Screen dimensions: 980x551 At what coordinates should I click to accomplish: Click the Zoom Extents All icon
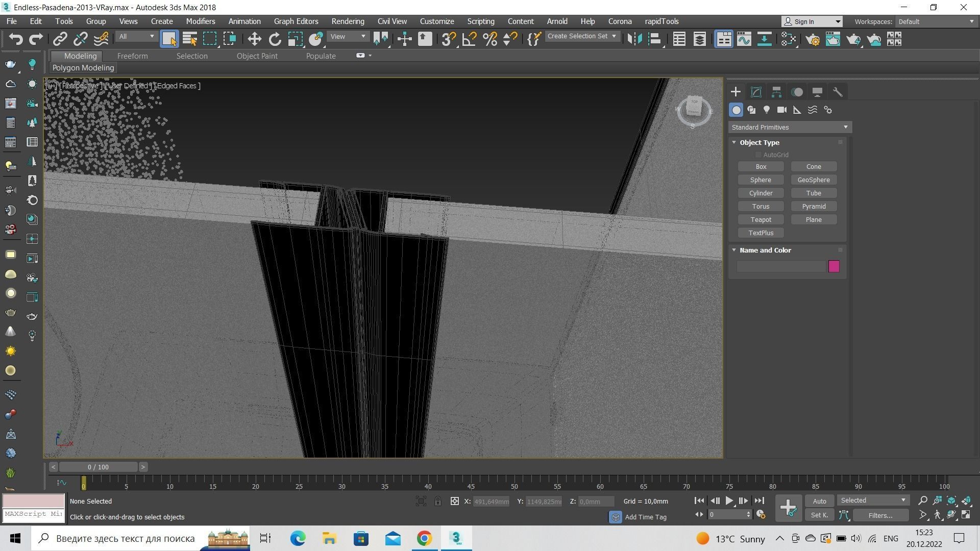tap(966, 500)
